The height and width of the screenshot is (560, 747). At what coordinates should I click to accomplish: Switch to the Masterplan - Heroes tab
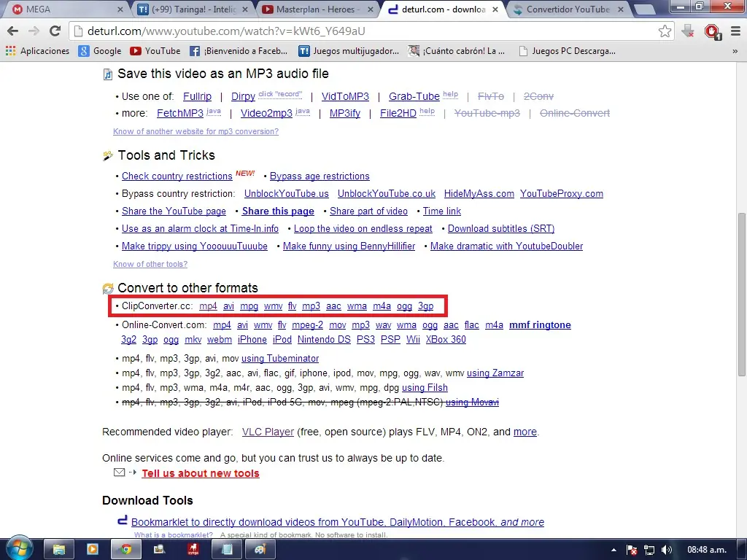[x=317, y=9]
